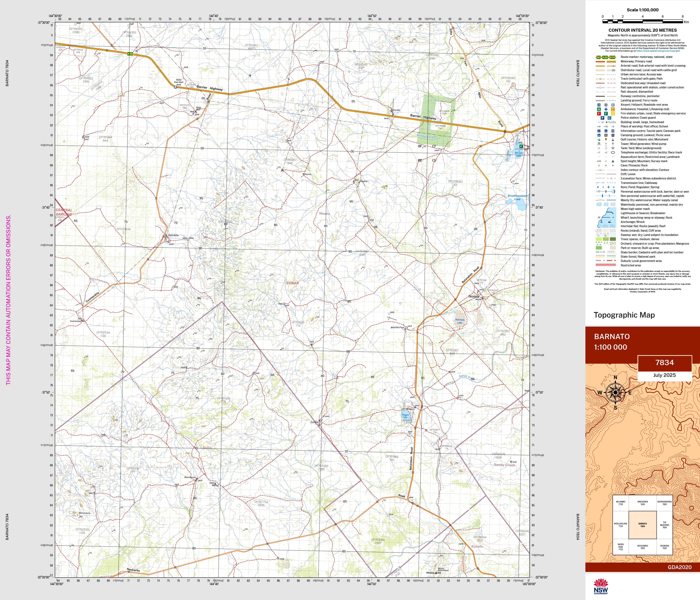
Task: Click the Airport symbol in the legend
Action: 599,105
